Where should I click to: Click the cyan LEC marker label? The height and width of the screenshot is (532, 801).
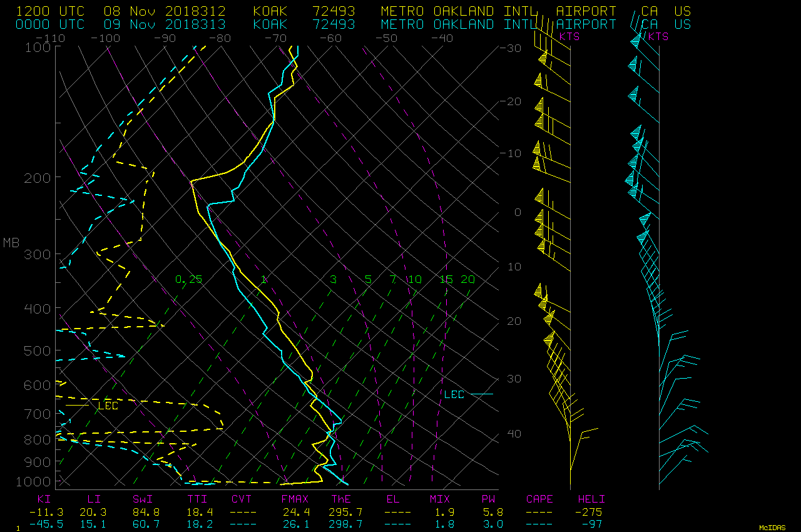(454, 394)
